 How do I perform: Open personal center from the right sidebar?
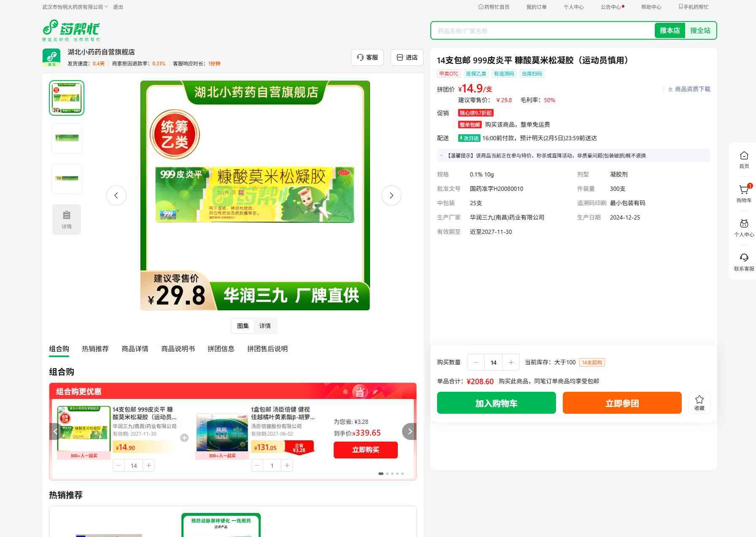point(744,228)
